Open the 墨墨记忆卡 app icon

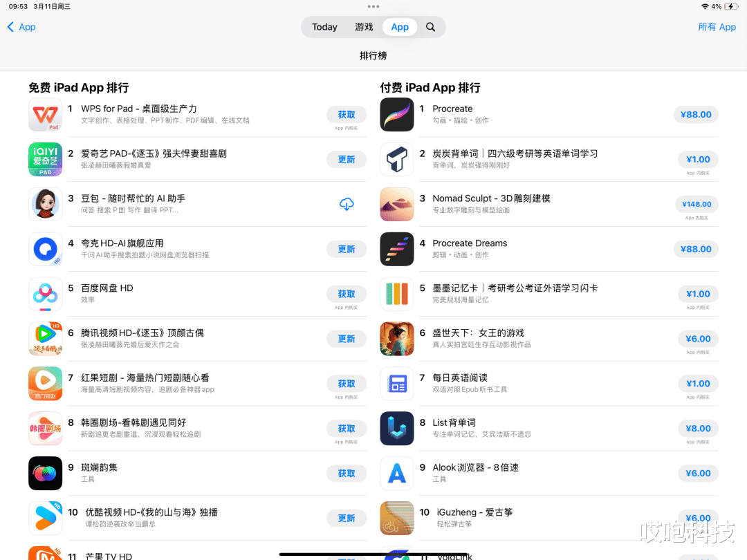pyautogui.click(x=397, y=294)
